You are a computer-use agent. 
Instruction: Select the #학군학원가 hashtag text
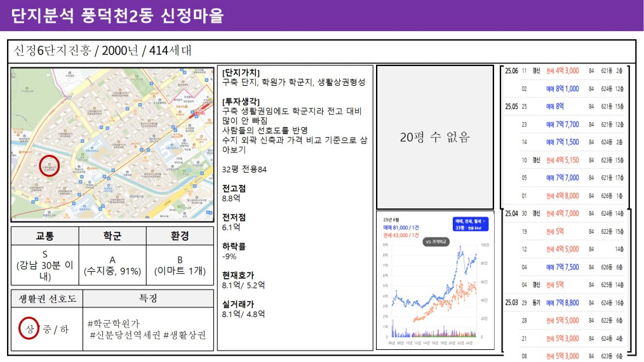tap(114, 324)
